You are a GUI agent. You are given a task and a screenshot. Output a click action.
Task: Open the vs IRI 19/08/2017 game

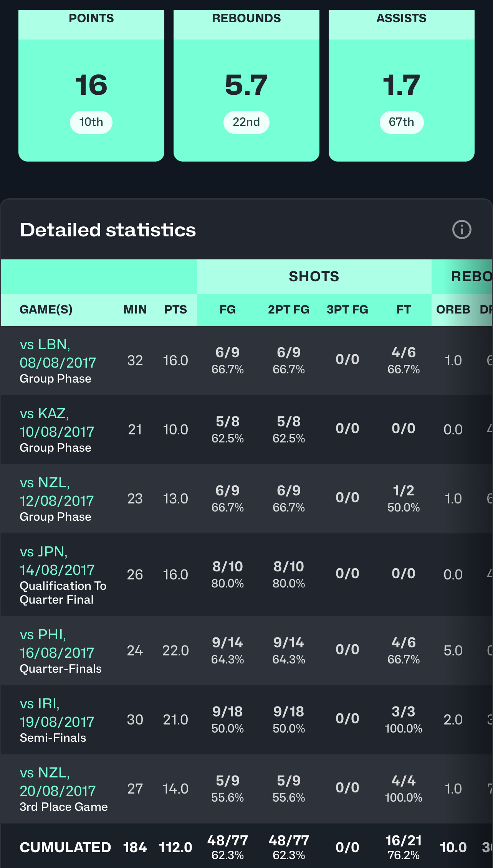pos(57,713)
